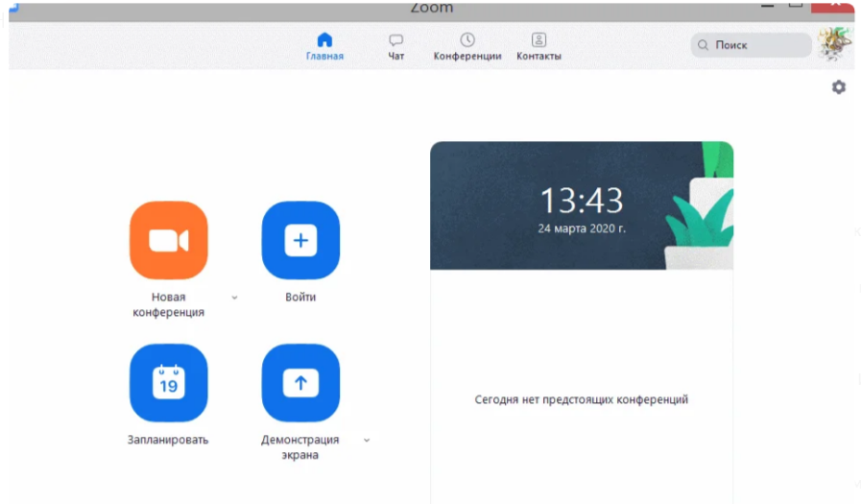The width and height of the screenshot is (861, 504).
Task: Expand the Новая конференция options chevron
Action: 234,298
